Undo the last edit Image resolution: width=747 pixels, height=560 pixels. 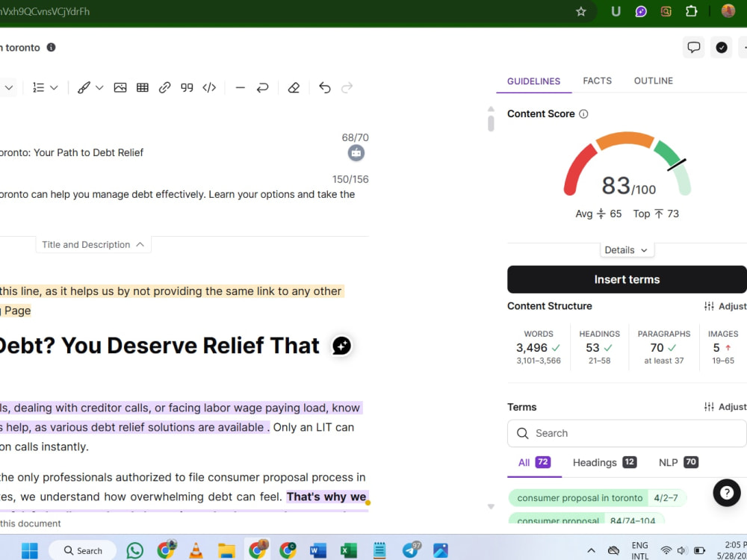pos(325,87)
